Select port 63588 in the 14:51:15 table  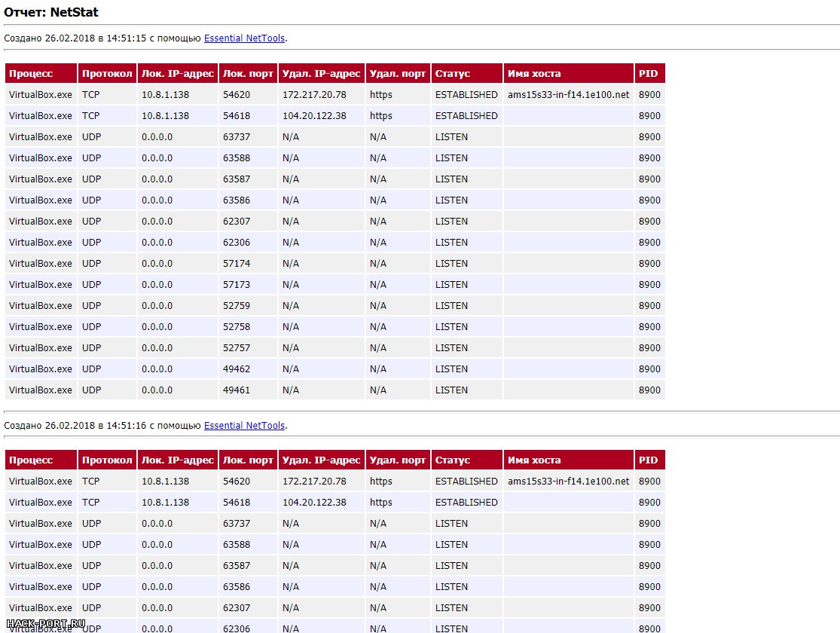tap(237, 157)
